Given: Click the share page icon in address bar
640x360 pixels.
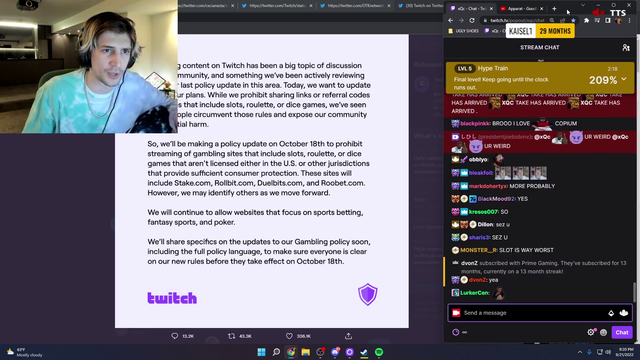Looking at the screenshot, I should pos(563,20).
